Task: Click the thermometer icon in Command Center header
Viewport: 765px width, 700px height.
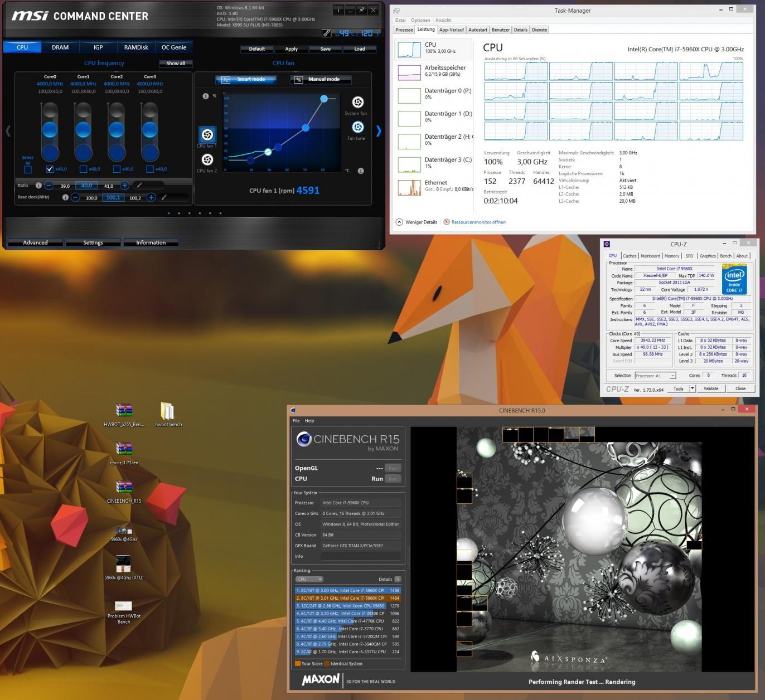Action: (x=327, y=33)
